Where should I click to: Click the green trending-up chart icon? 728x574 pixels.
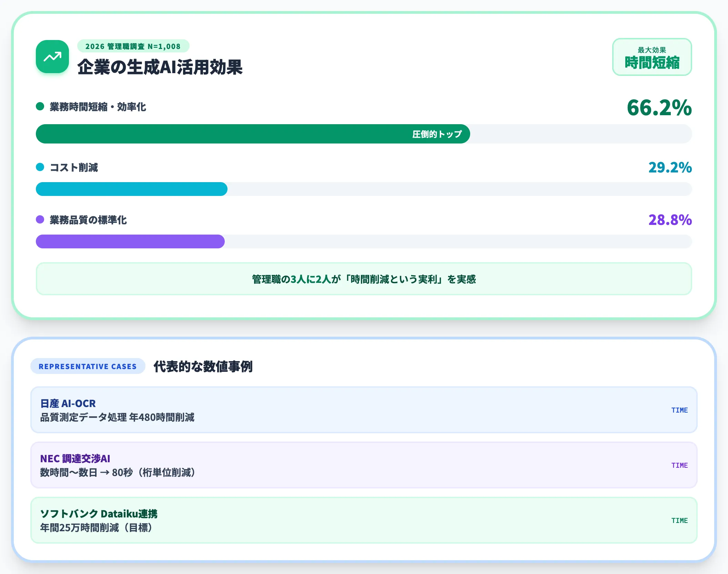[52, 57]
